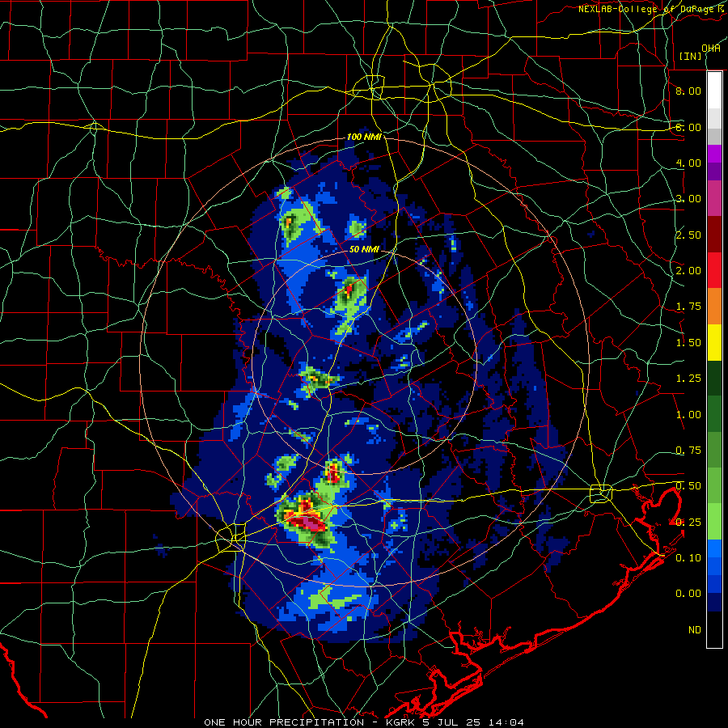728x728 pixels.
Task: Click the 3.00 legend value
Action: pyautogui.click(x=688, y=199)
